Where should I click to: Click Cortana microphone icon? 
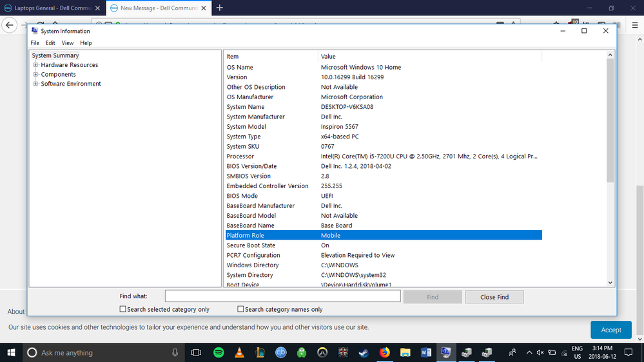(175, 352)
